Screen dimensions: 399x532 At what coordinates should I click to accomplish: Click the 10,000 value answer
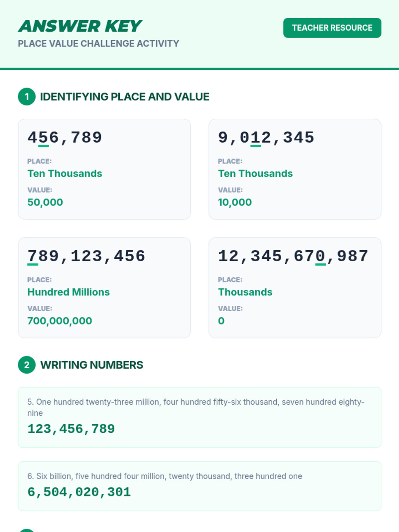235,202
